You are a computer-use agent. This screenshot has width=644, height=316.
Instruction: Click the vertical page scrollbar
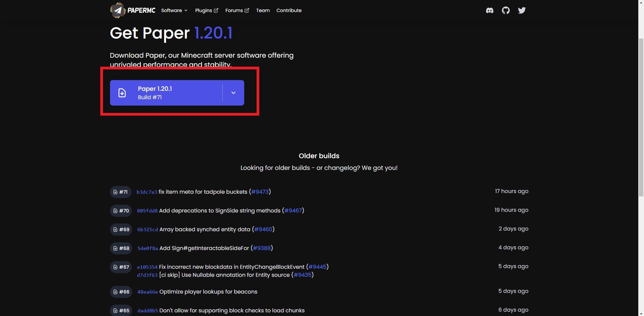coord(641,117)
